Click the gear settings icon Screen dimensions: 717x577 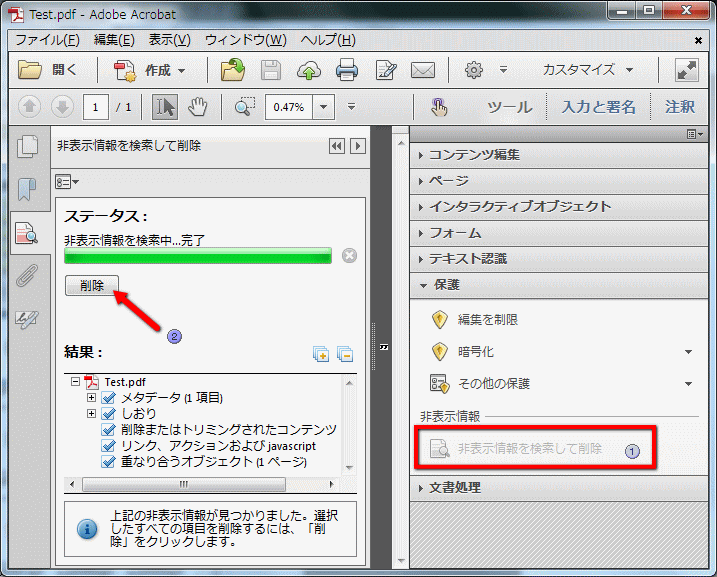pyautogui.click(x=473, y=70)
